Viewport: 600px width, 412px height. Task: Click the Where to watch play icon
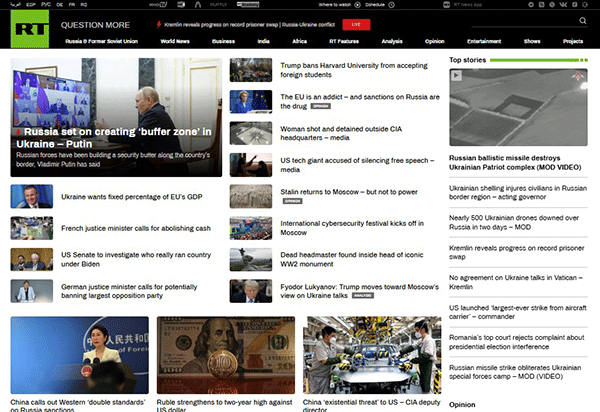point(357,5)
